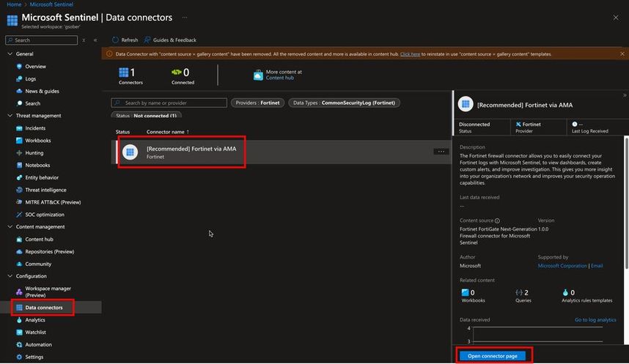The image size is (629, 364).
Task: Select [Recommended] Fortinet via AMA row name
Action: (x=191, y=149)
